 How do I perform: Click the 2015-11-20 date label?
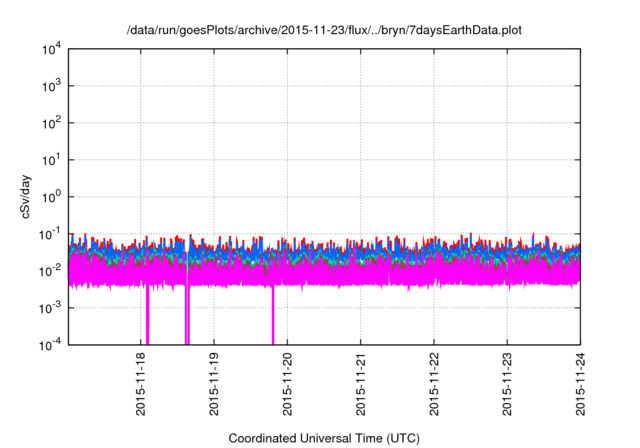(x=287, y=384)
